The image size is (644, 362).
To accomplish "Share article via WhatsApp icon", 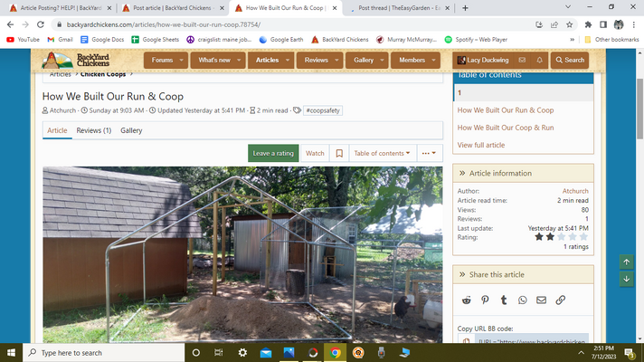I will (x=523, y=300).
